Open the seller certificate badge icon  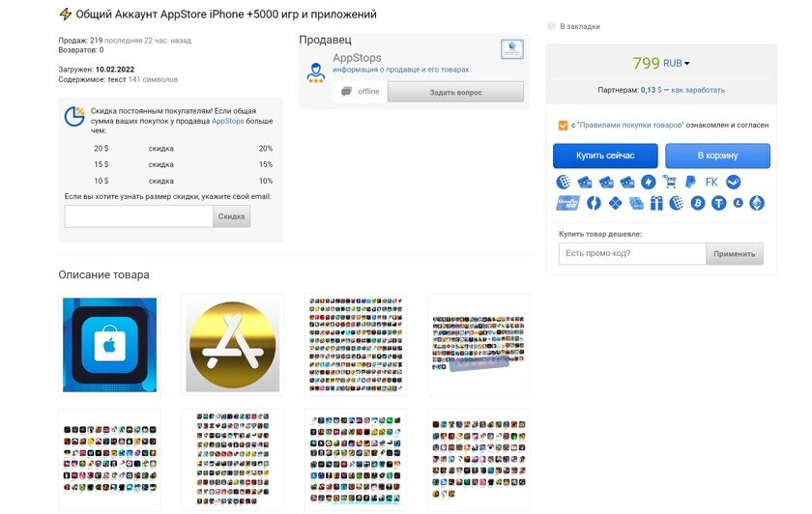[x=511, y=49]
